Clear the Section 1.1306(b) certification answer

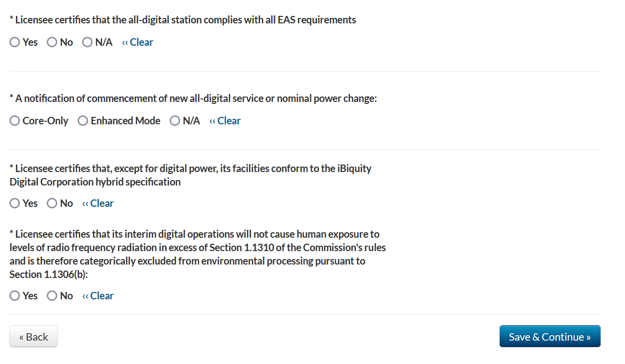click(98, 296)
